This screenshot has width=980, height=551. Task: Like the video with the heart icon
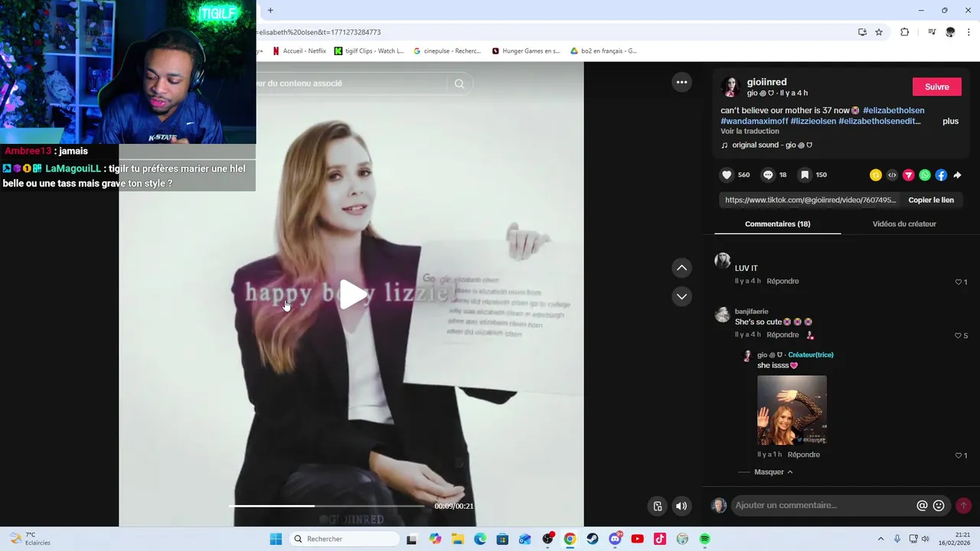point(727,175)
